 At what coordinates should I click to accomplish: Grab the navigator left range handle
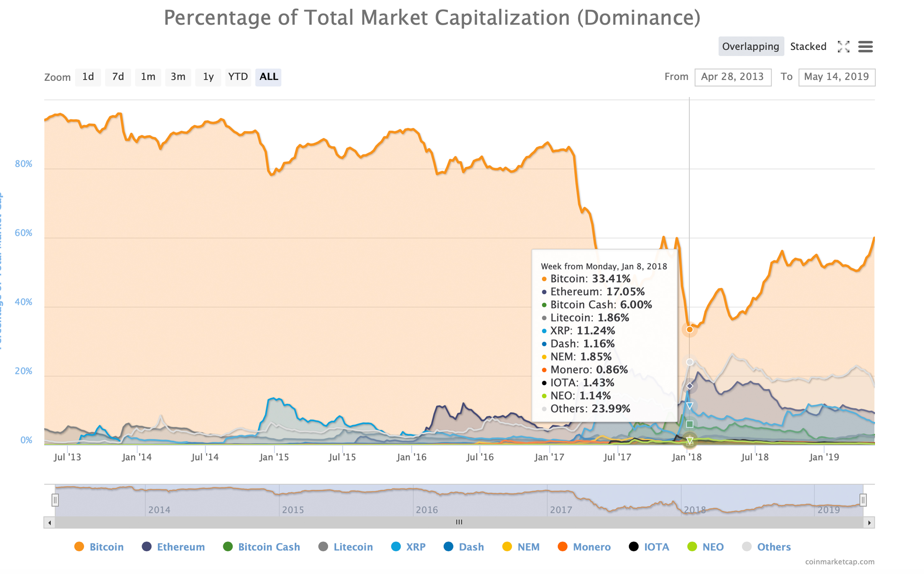[55, 500]
